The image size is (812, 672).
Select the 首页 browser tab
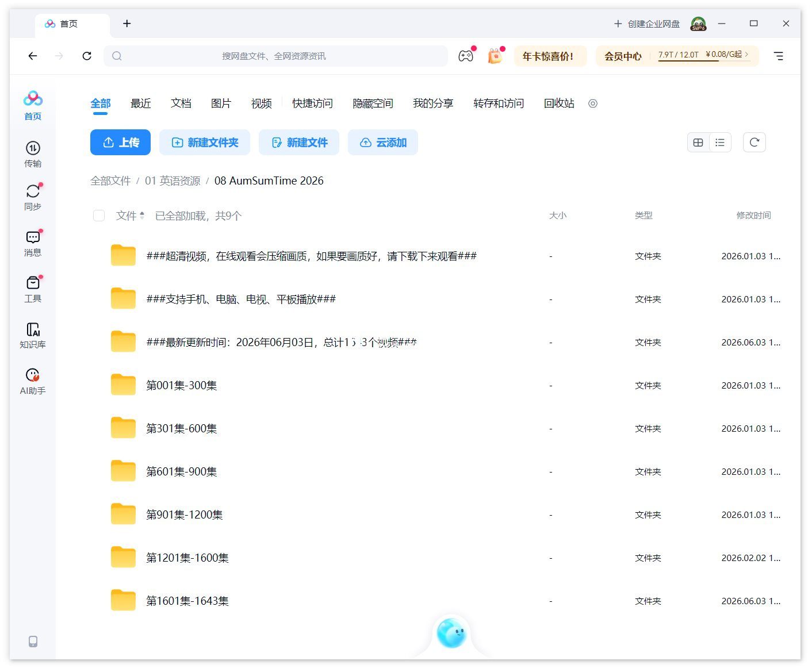[72, 24]
